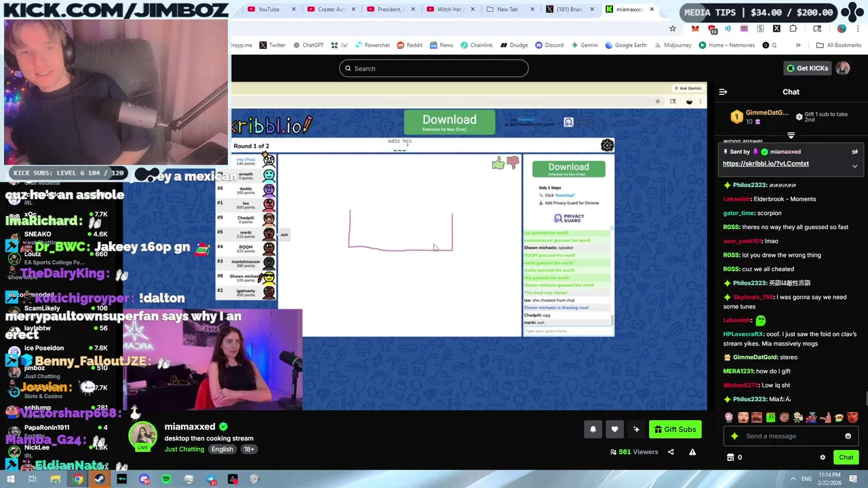Screen dimensions: 868x488
Task: Follow channel with heart button
Action: 614,429
